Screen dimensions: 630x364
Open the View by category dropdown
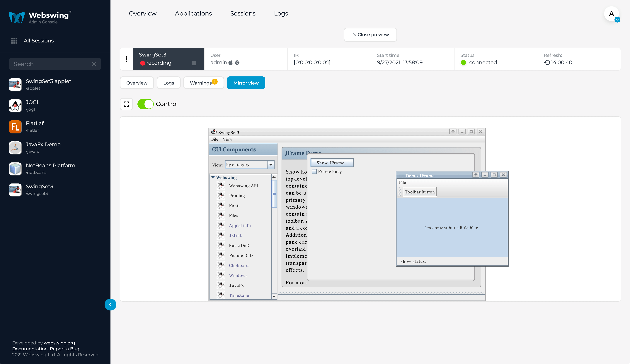click(271, 165)
